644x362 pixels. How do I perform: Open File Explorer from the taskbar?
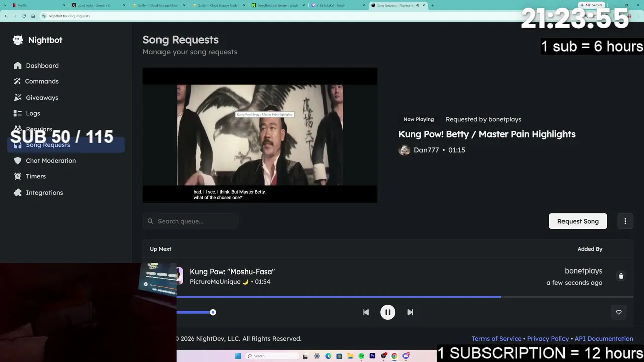350,356
